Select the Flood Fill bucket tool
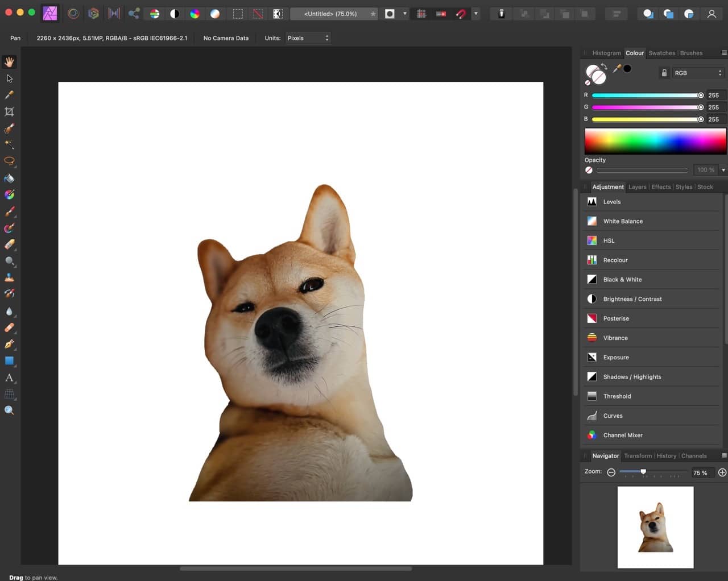The image size is (728, 581). (x=9, y=178)
